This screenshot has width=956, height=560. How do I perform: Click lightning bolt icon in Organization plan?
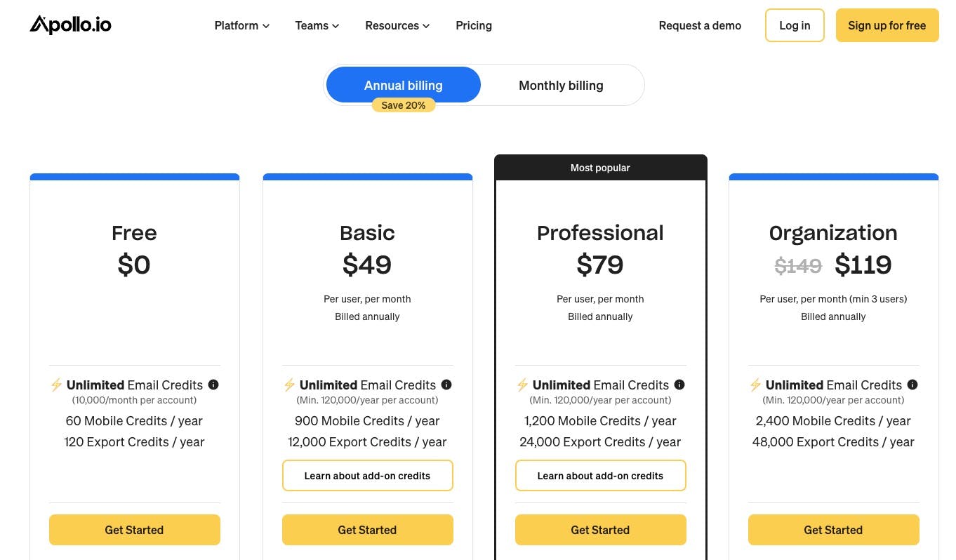point(755,385)
